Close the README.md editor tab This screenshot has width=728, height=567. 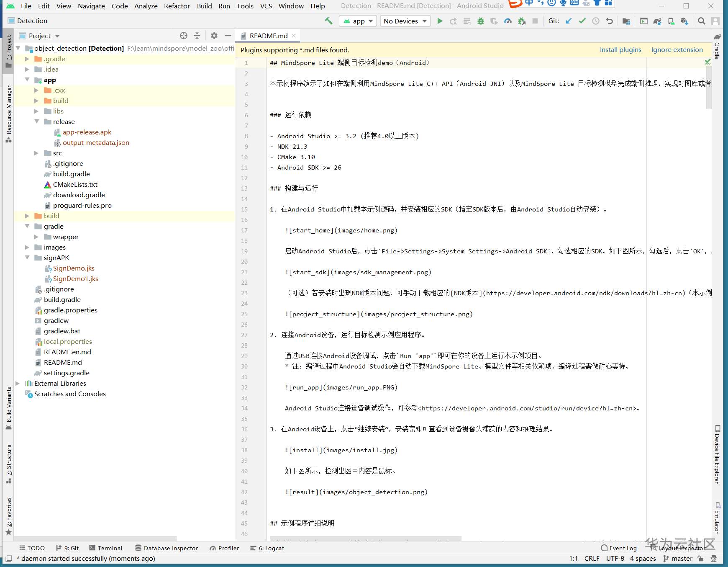(x=294, y=36)
